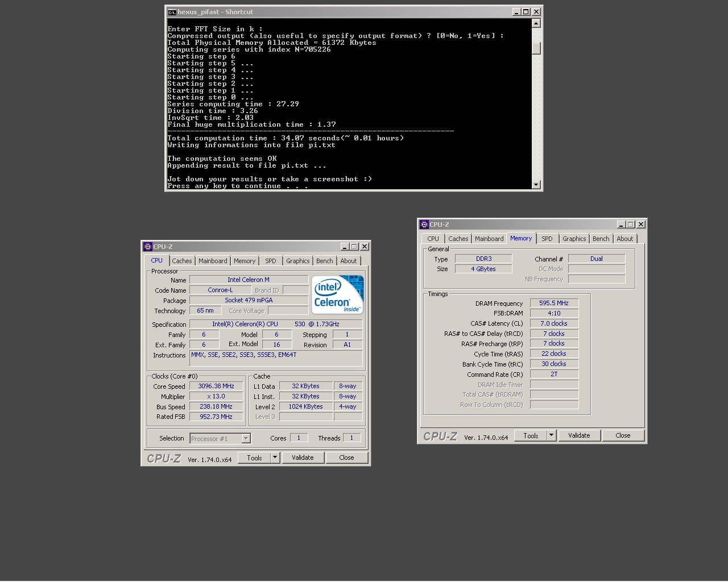Open Caches tab in Memory CPU-Z window
Viewport: 728px width, 582px height.
click(458, 239)
